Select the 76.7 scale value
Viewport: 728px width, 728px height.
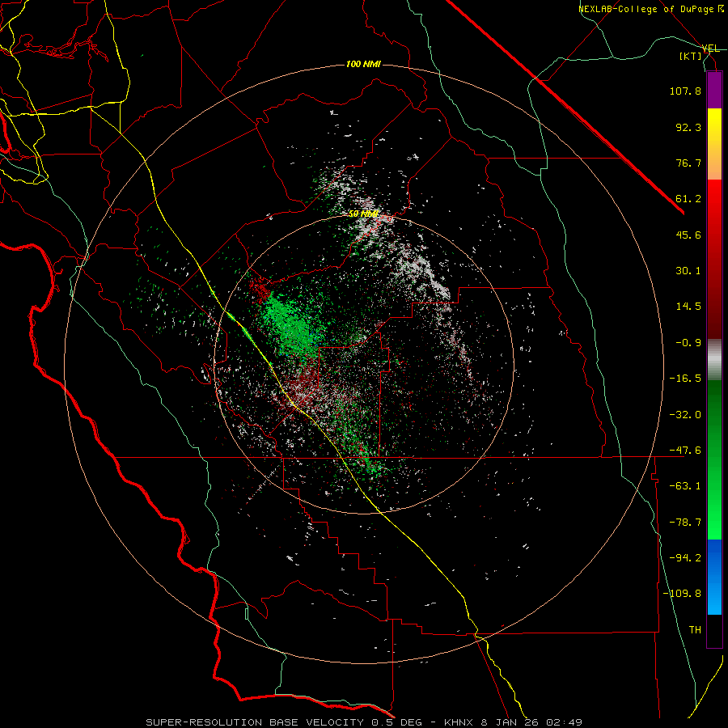click(x=688, y=163)
